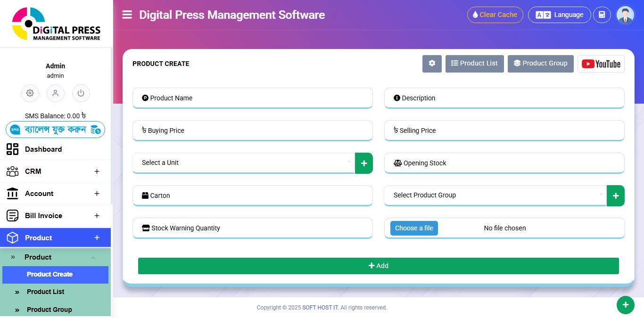
Task: Open Product Group in sidebar submenu
Action: [50, 310]
